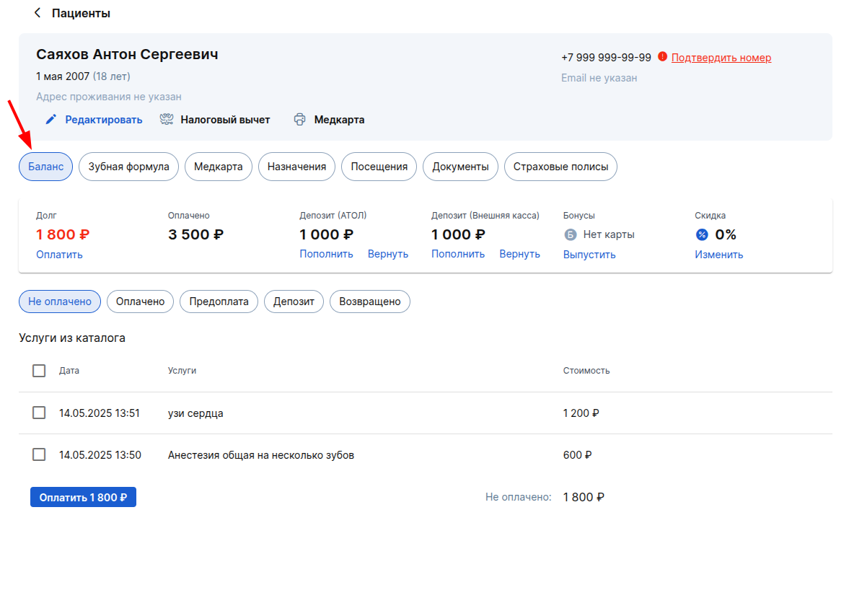The image size is (849, 616).
Task: Click the Адрес проживания не указан text
Action: (x=109, y=97)
